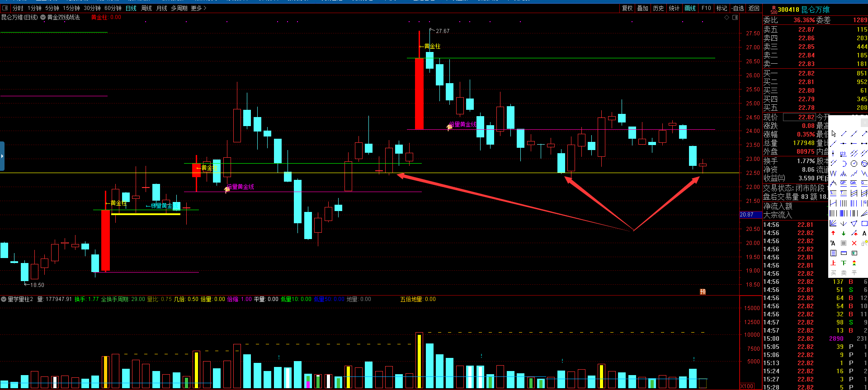This screenshot has width=868, height=390.
Task: Place a green down-arrow marker
Action: pos(844,233)
